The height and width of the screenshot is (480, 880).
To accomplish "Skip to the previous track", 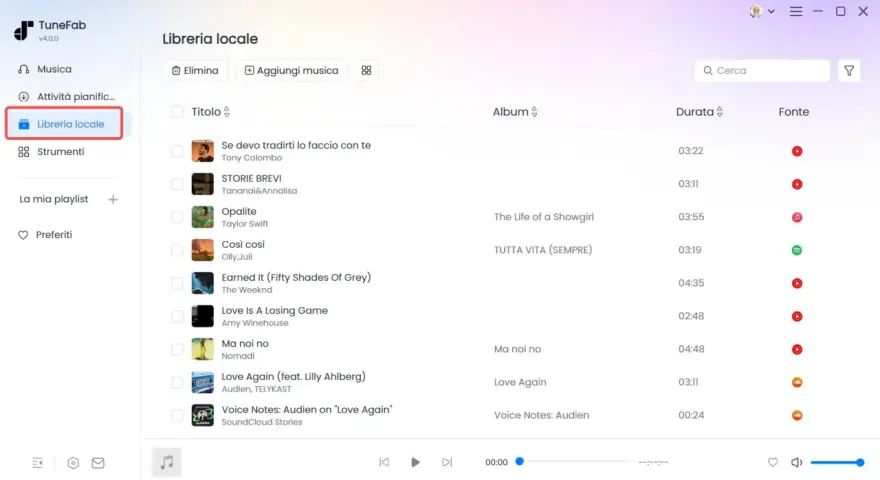I will tap(384, 462).
